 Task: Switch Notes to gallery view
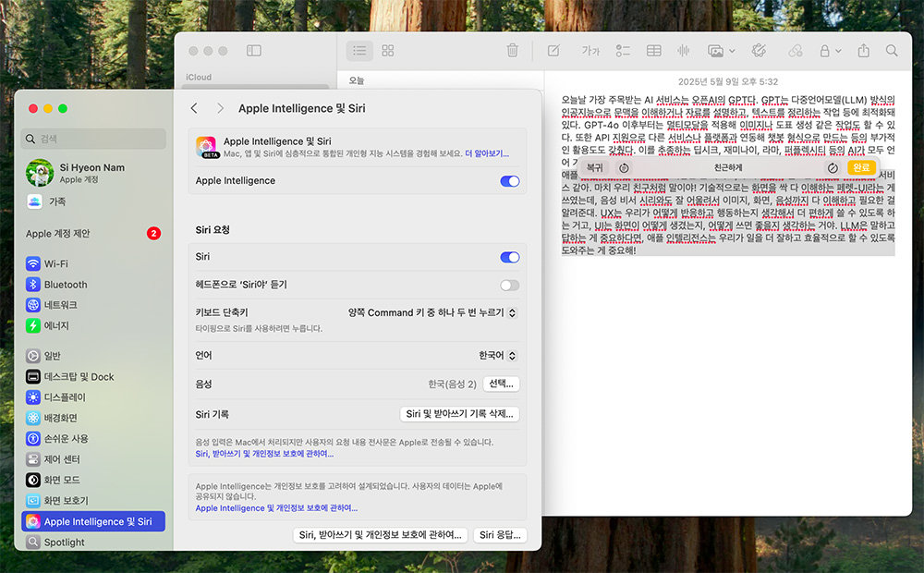388,51
